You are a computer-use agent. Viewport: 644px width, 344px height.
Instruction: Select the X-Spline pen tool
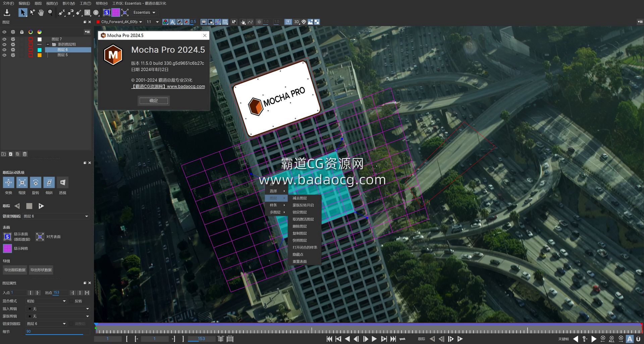61,12
